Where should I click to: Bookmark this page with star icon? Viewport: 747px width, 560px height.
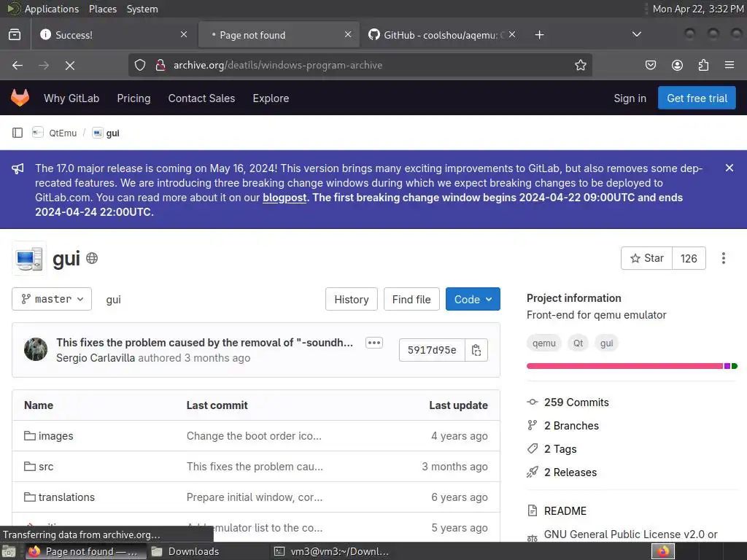(x=580, y=65)
